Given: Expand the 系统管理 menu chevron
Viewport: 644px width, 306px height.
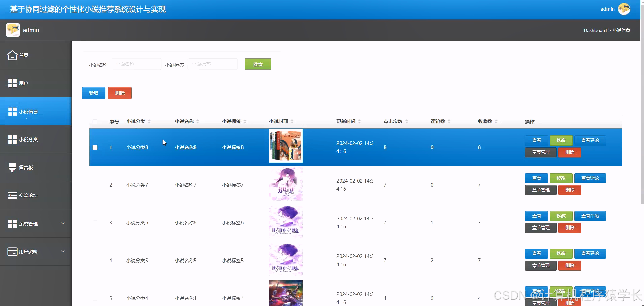Looking at the screenshot, I should tap(62, 223).
